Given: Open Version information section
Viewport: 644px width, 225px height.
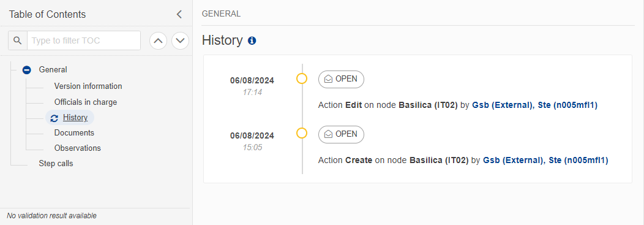Looking at the screenshot, I should point(88,86).
